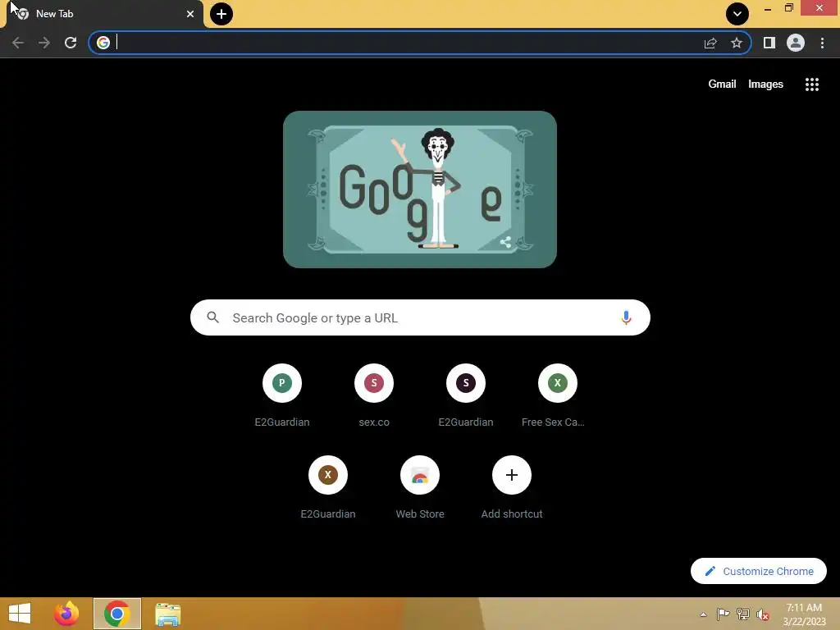Open the Chrome profile avatar menu
The image size is (840, 630).
coord(796,43)
